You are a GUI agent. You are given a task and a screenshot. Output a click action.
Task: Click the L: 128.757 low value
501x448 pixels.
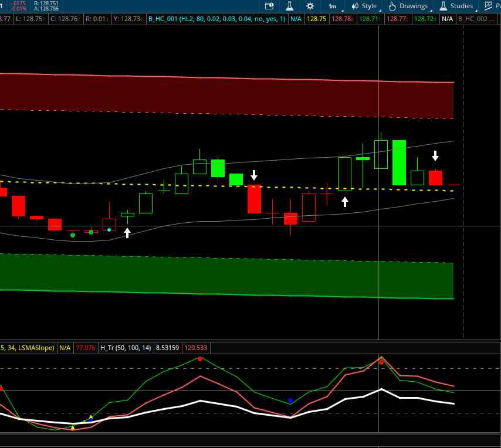[31, 19]
